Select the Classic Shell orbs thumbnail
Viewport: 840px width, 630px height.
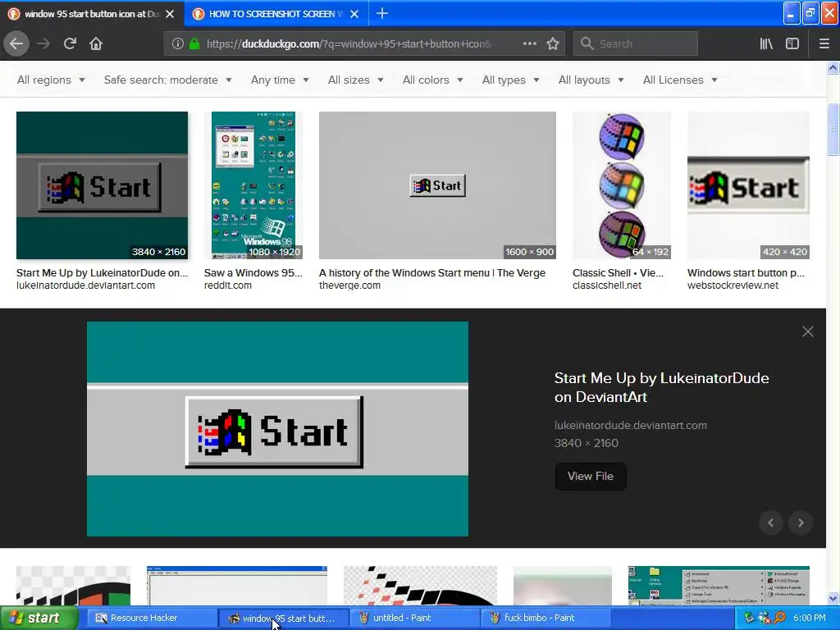pyautogui.click(x=622, y=185)
